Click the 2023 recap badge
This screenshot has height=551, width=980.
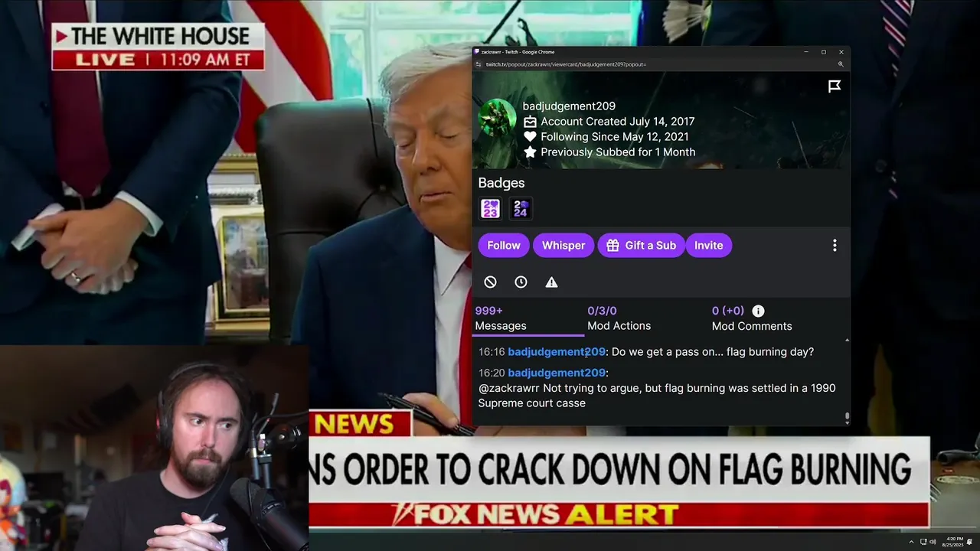[490, 208]
